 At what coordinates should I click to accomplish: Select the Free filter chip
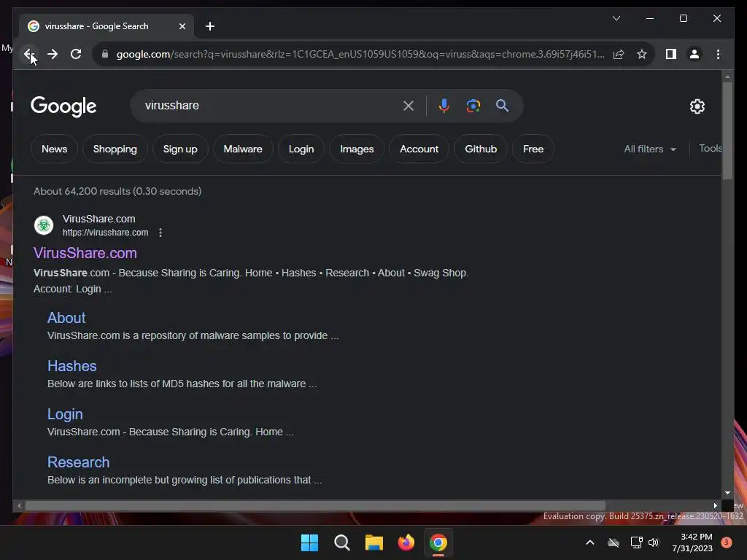[x=533, y=149]
